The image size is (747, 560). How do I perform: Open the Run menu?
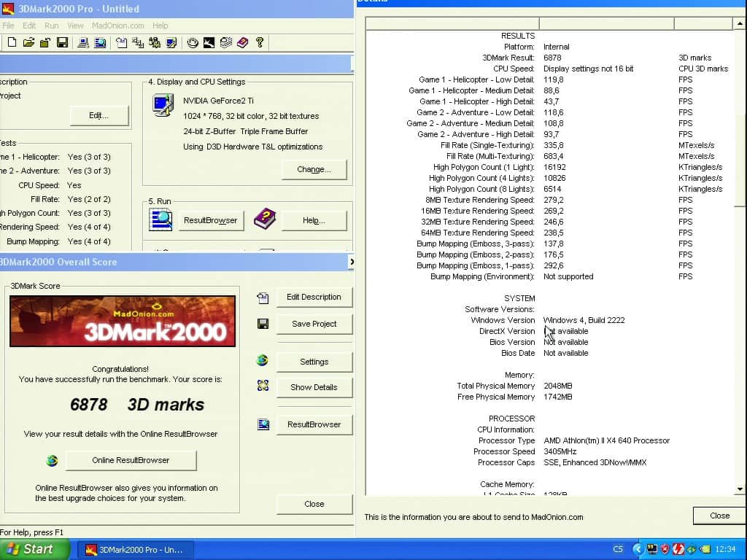(52, 26)
